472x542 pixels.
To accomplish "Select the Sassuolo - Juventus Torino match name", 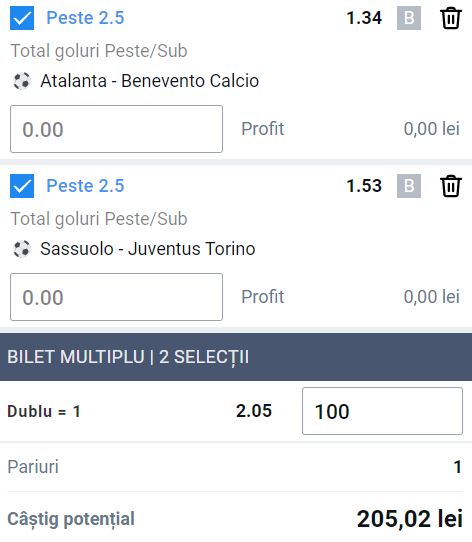I will click(148, 249).
